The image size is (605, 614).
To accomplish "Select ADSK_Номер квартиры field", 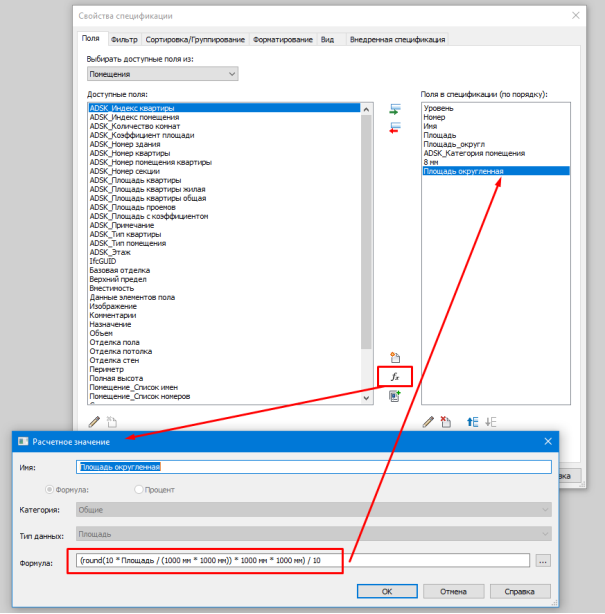I will click(x=224, y=153).
